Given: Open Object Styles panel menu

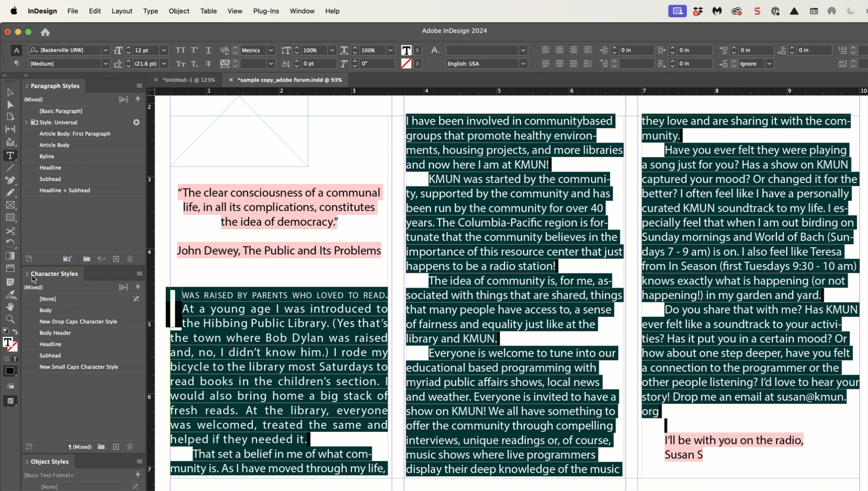Looking at the screenshot, I should point(140,462).
